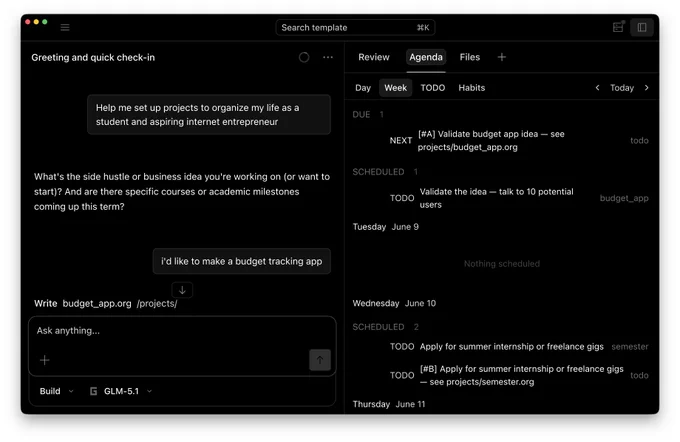
Task: Click TODO state of semester internship item
Action: tap(402, 347)
